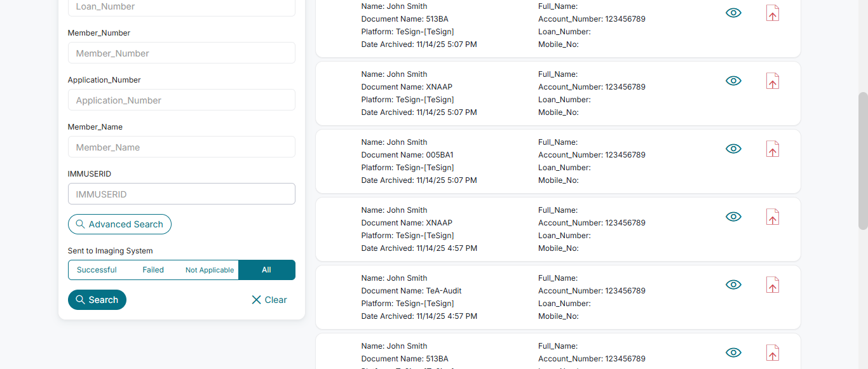The height and width of the screenshot is (369, 868).
Task: Click Loan_Number text in TeA-Audit card
Action: pos(564,304)
